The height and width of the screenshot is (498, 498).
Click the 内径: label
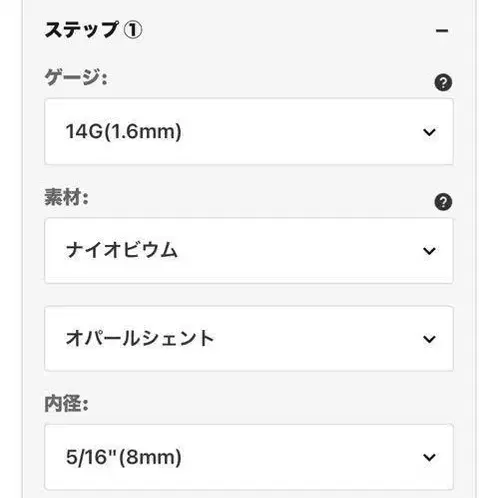66,403
